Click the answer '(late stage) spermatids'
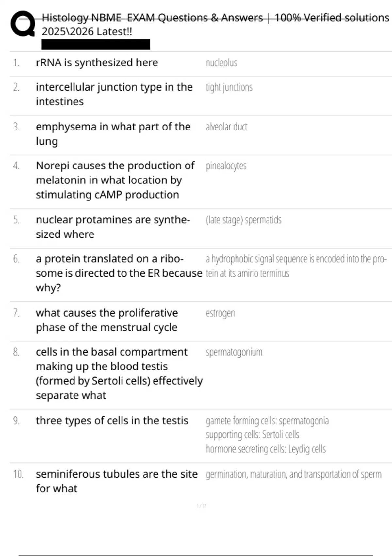This screenshot has height=556, width=392. (x=243, y=220)
